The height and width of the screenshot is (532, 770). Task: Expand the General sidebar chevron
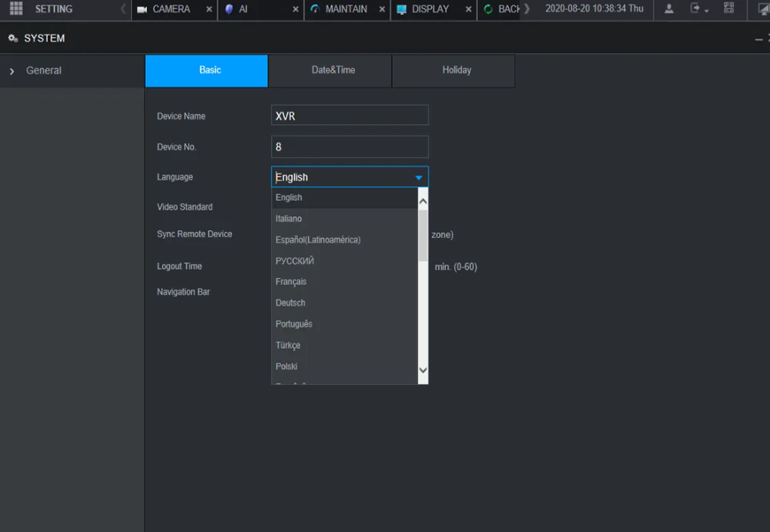click(12, 72)
